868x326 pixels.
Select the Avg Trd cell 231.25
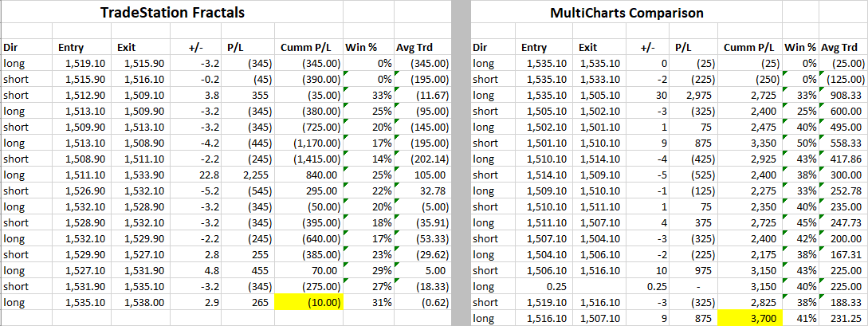point(843,318)
